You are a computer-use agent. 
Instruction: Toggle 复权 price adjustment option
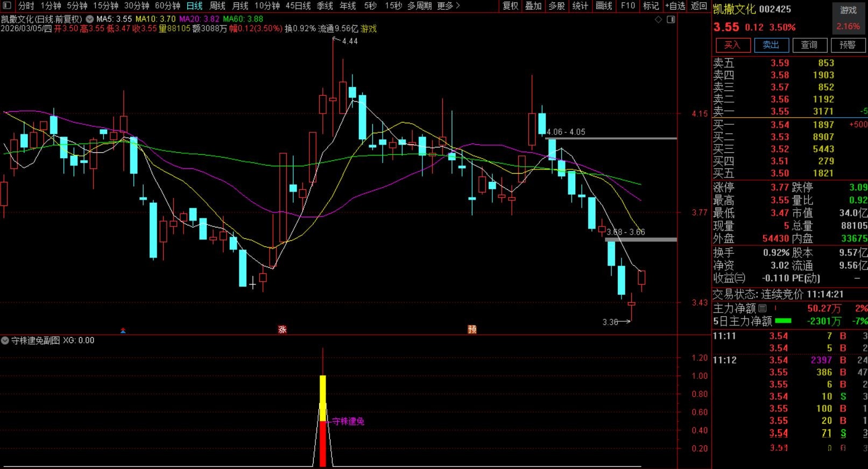point(510,5)
